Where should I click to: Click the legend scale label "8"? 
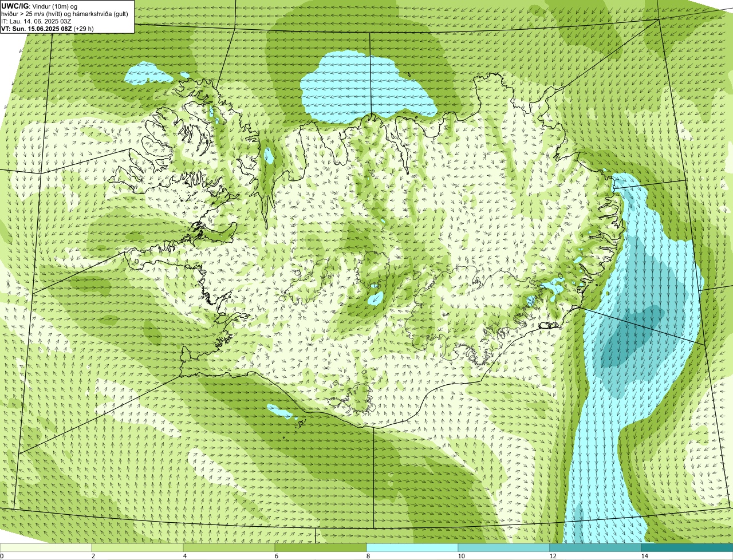367,556
